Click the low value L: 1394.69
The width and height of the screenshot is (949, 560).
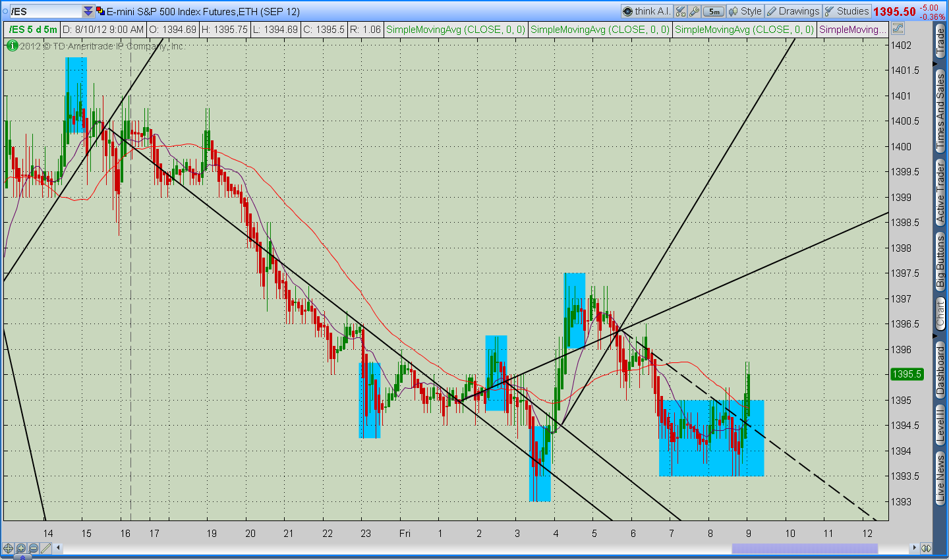click(x=275, y=30)
